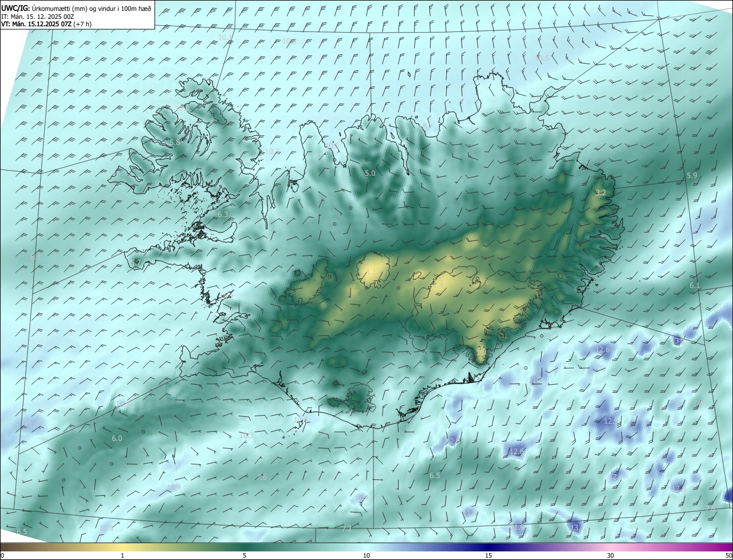The image size is (733, 560).
Task: Click the "5.0" value label in northern Iceland
Action: tap(370, 173)
